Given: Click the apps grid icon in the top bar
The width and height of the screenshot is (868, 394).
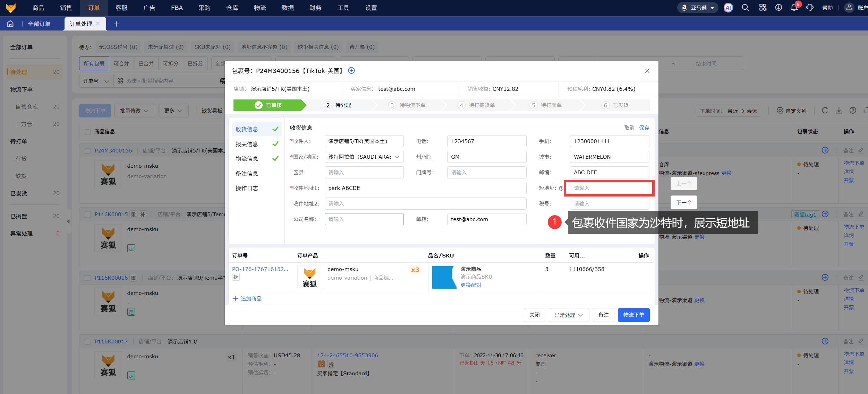Looking at the screenshot, I should pyautogui.click(x=763, y=8).
